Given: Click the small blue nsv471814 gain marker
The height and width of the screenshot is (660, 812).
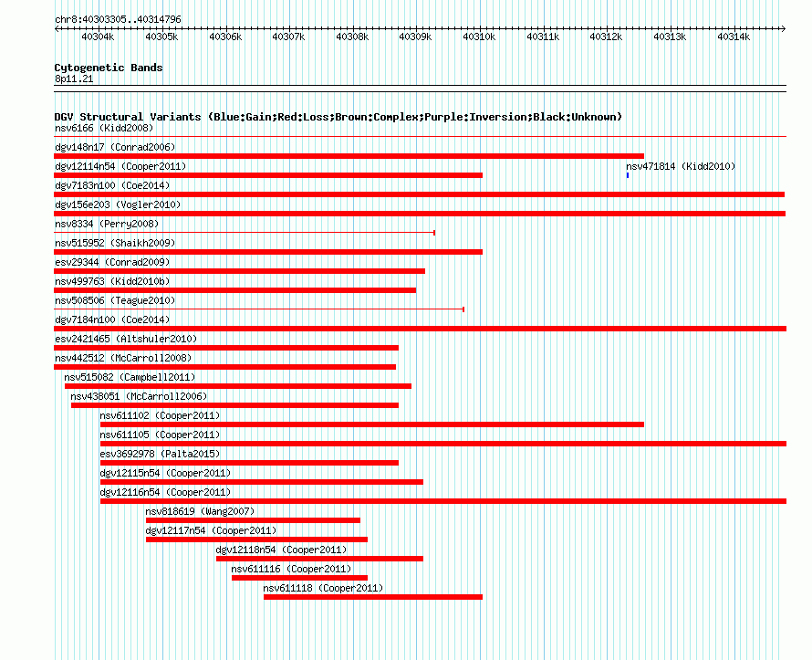Looking at the screenshot, I should point(628,175).
